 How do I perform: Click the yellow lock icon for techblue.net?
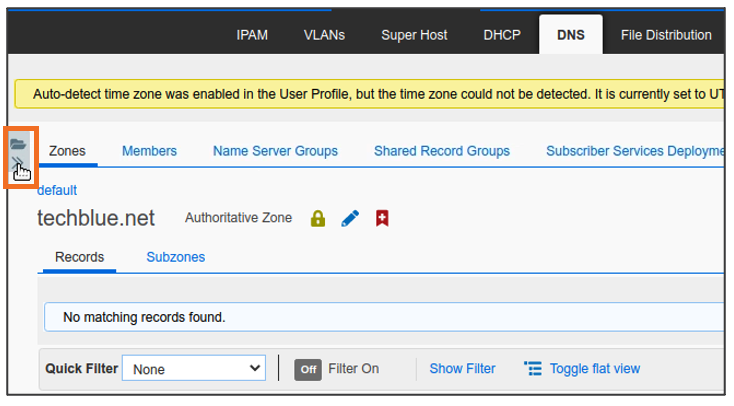click(318, 218)
